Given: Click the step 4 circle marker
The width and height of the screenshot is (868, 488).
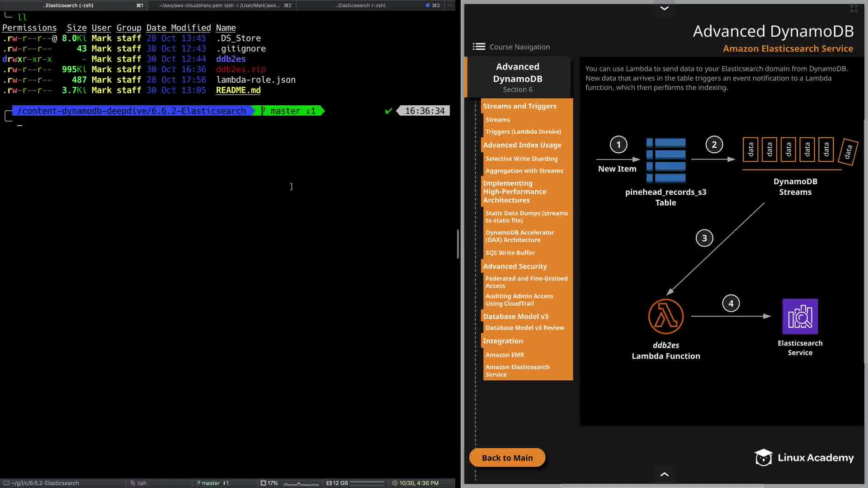Looking at the screenshot, I should (x=731, y=303).
